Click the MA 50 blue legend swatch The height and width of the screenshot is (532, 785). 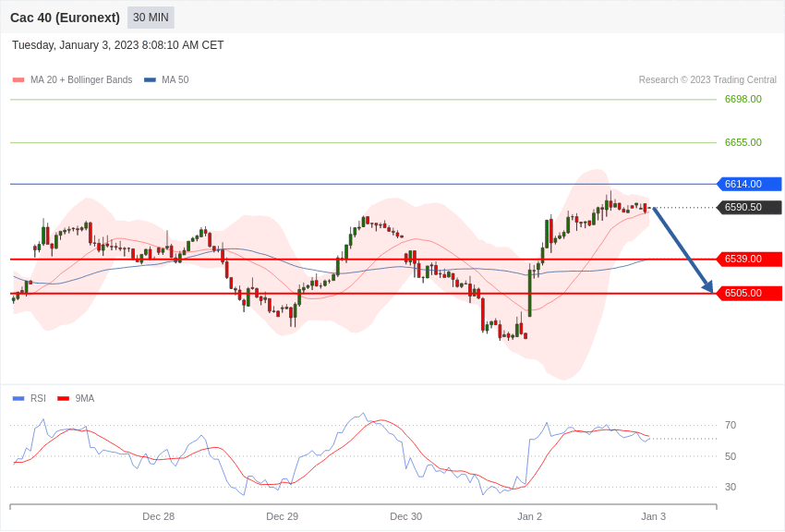(150, 80)
